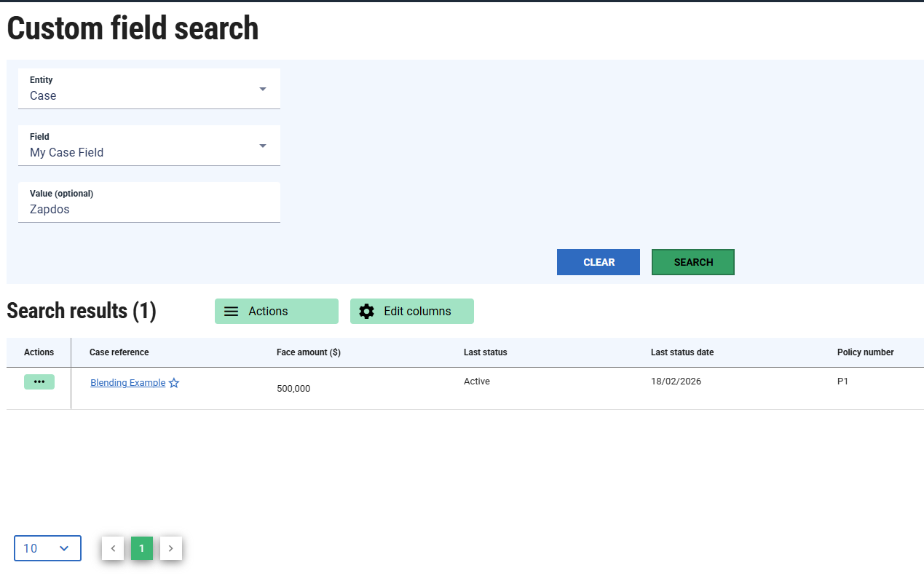This screenshot has width=924, height=581.
Task: Sort by Face amount ($) column header
Action: pyautogui.click(x=308, y=352)
